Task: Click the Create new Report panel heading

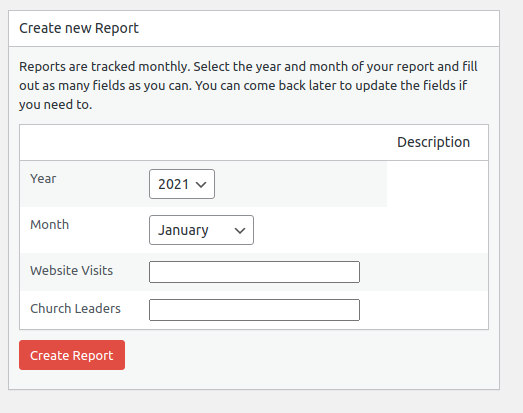Action: (79, 28)
